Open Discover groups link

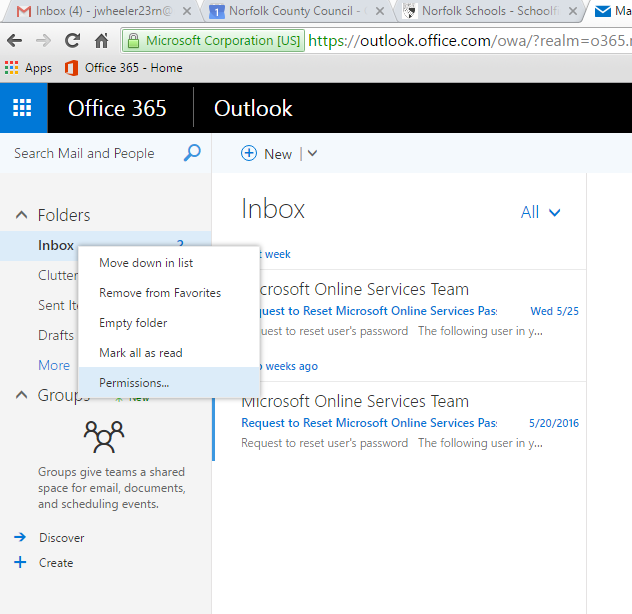[x=62, y=538]
